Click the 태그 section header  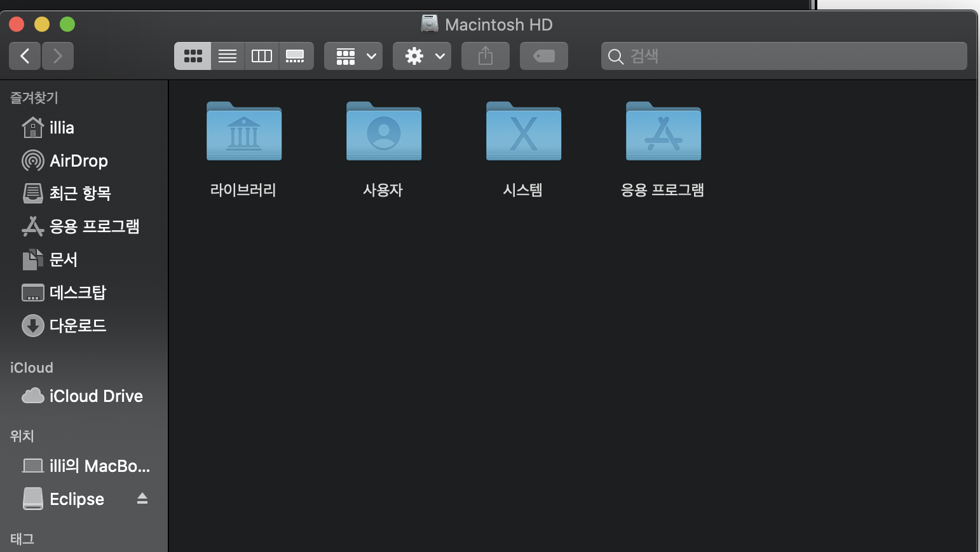pyautogui.click(x=22, y=539)
